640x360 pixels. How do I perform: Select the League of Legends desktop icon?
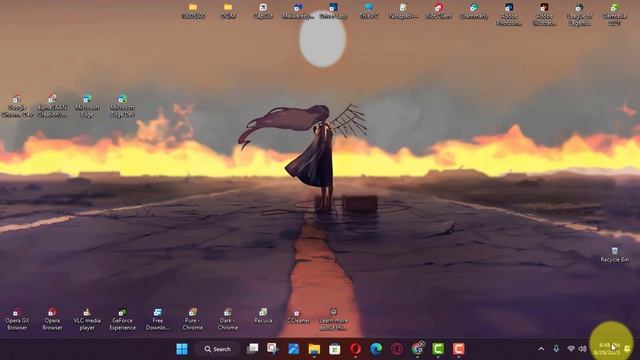(579, 15)
